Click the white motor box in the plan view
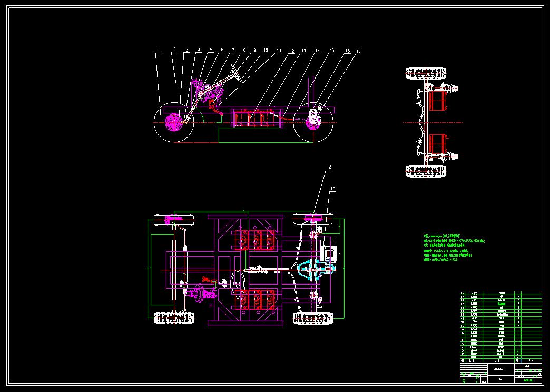 click(x=328, y=252)
